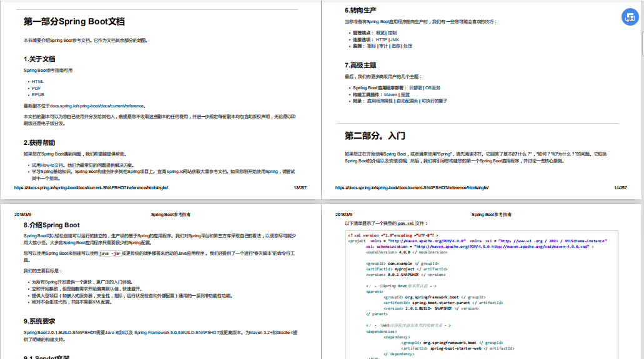Open the PDF reference guide link
The image size is (644, 359).
36,88
